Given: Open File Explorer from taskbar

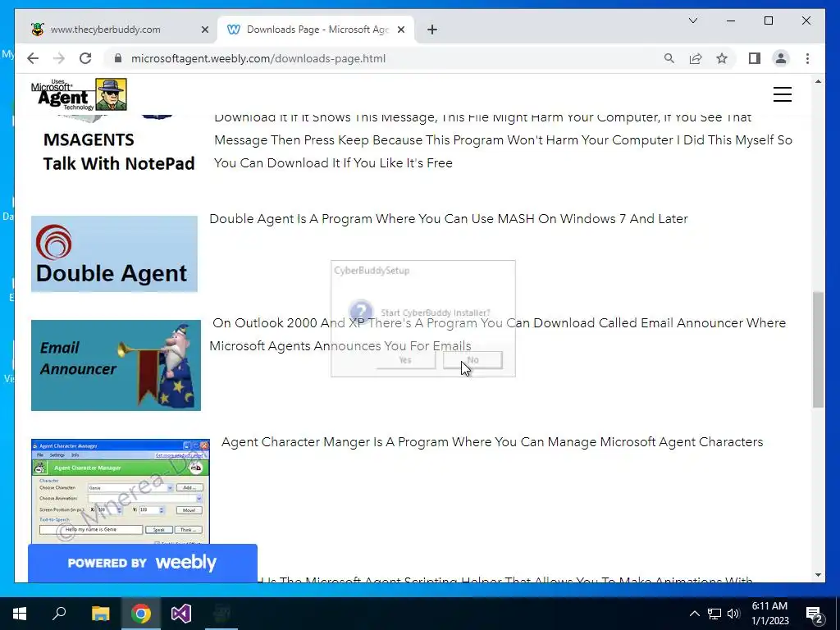Looking at the screenshot, I should tap(100, 614).
